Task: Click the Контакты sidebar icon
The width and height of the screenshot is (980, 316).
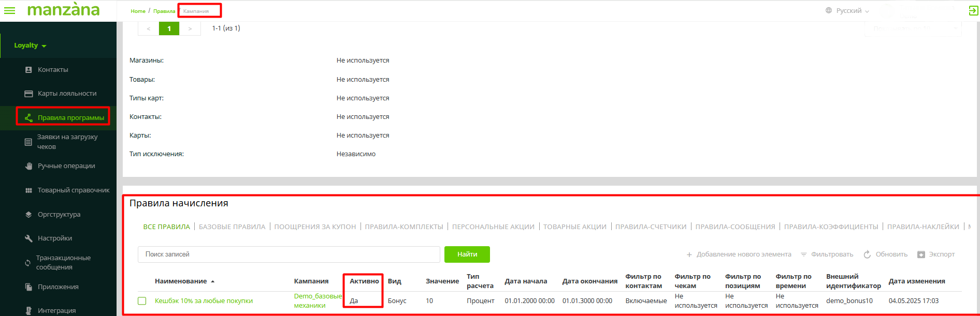Action: [28, 70]
